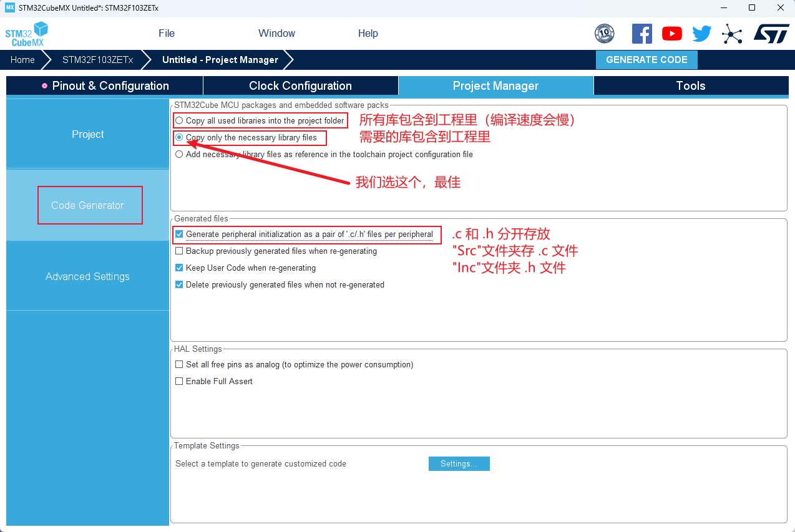Click the 'HAL Settings' group label
795x532 pixels.
(198, 349)
